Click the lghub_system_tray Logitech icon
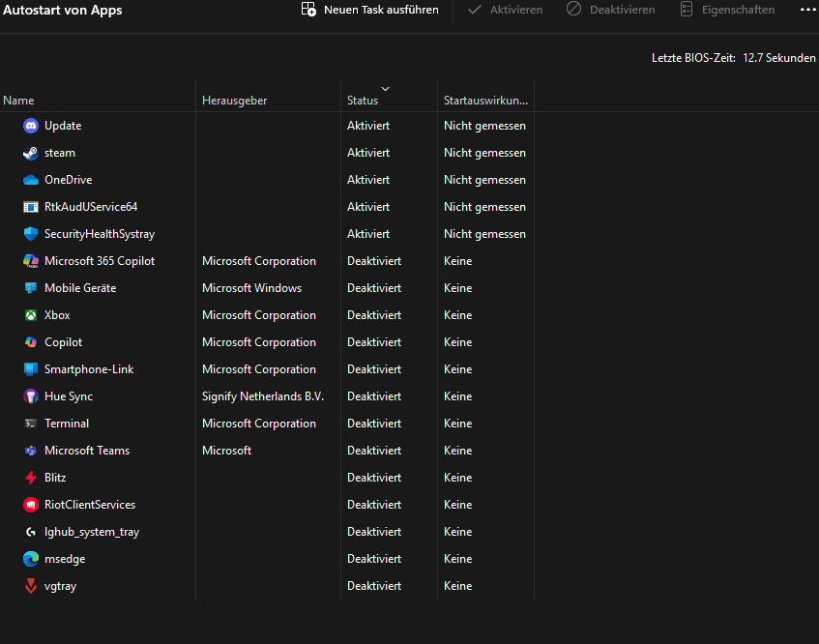Image resolution: width=819 pixels, height=644 pixels. tap(31, 532)
